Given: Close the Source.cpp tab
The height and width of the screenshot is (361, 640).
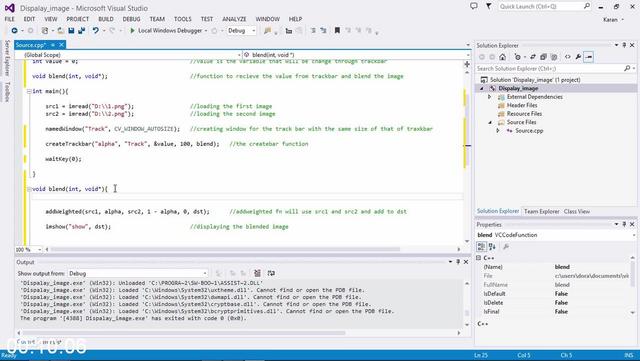Looking at the screenshot, I should point(61,45).
